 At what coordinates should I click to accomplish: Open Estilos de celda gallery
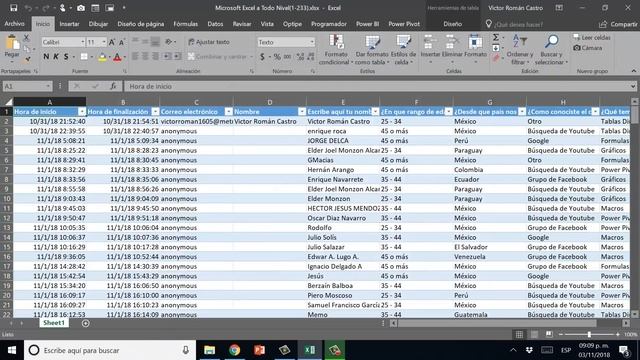[403, 49]
